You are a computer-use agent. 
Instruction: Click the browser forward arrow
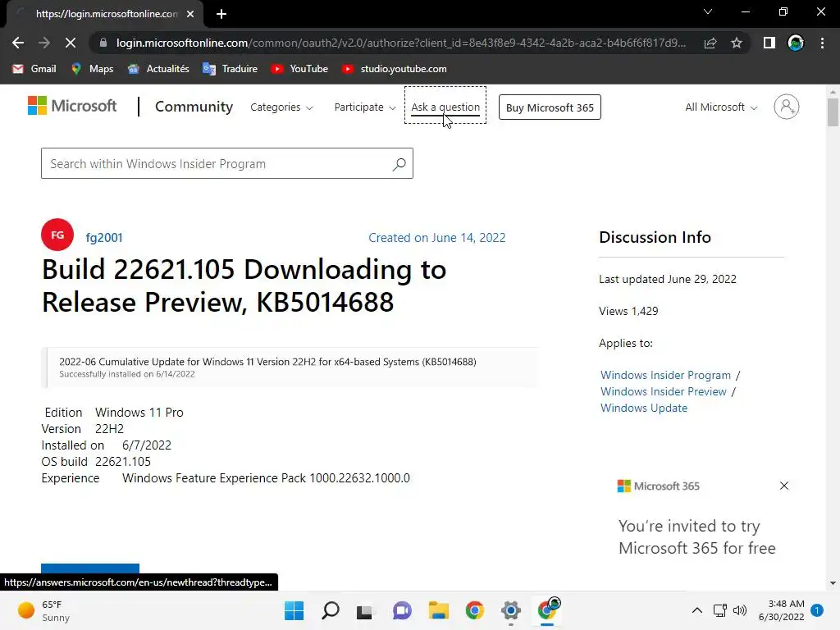(44, 43)
